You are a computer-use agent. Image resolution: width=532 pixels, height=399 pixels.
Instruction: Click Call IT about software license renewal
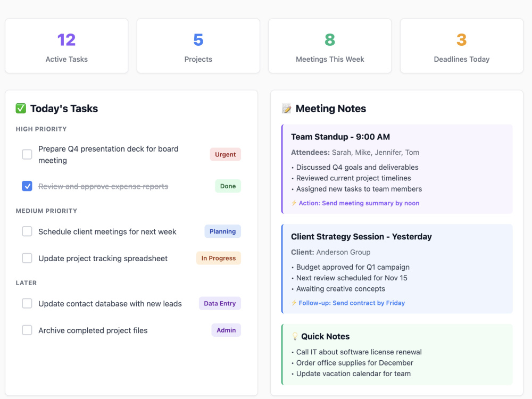[359, 352]
